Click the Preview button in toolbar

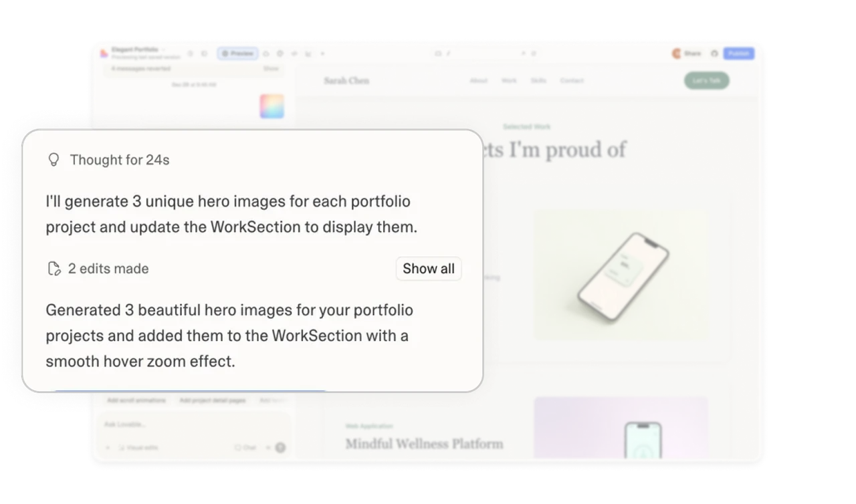238,53
